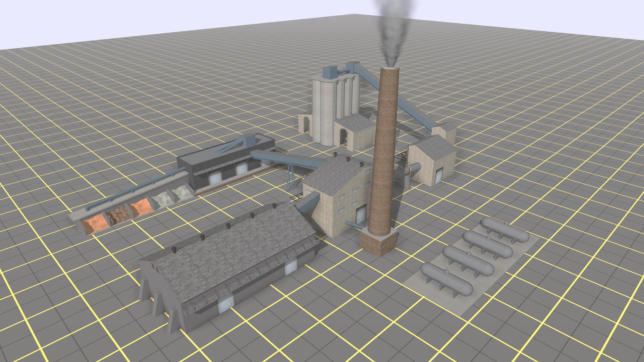The image size is (644, 362).
Task: Click the first orange ore bin on the ramp
Action: 95,226
